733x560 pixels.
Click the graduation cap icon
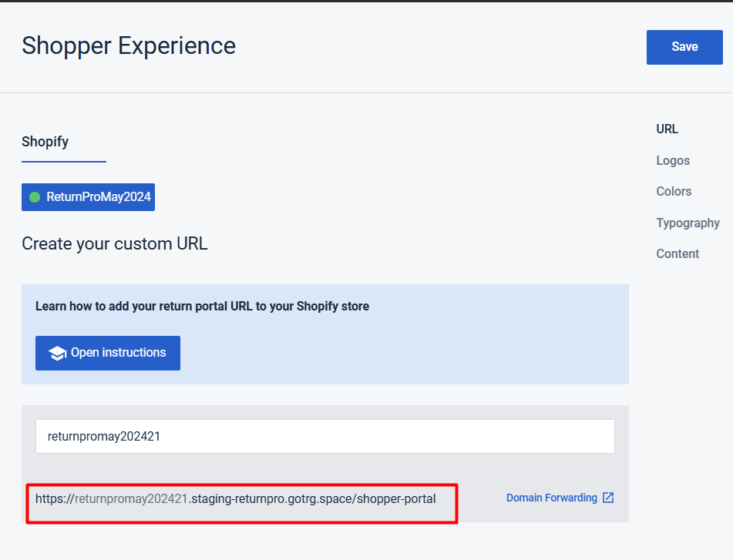[58, 353]
